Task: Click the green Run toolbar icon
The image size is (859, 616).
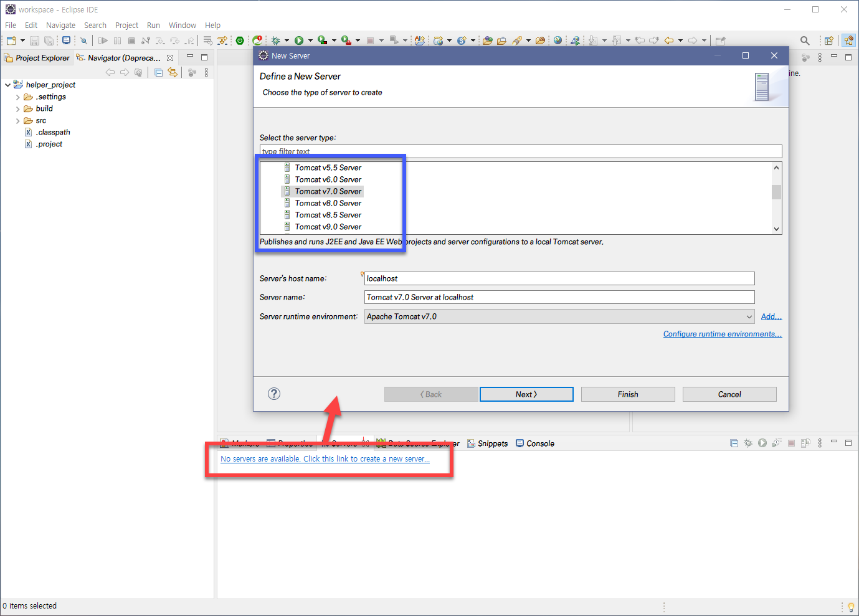Action: tap(299, 40)
